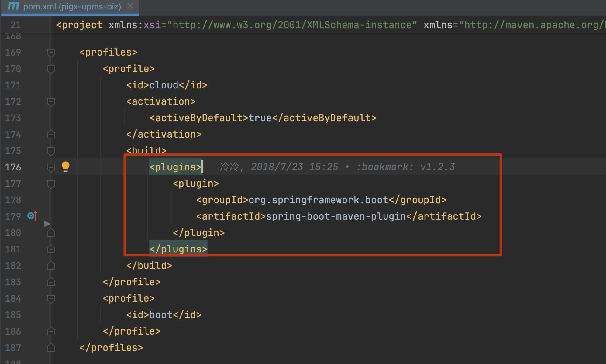Click the override gutter icon on line 179
The image size is (606, 364).
click(32, 216)
